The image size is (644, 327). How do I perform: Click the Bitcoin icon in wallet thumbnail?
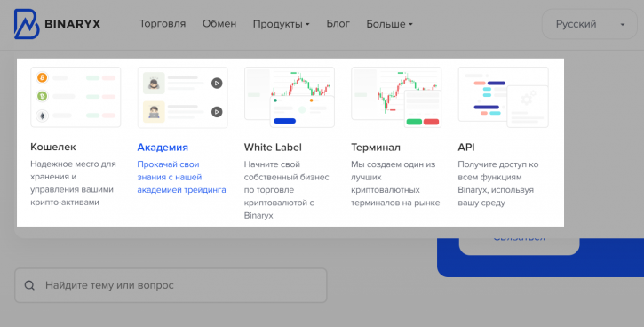coord(42,77)
